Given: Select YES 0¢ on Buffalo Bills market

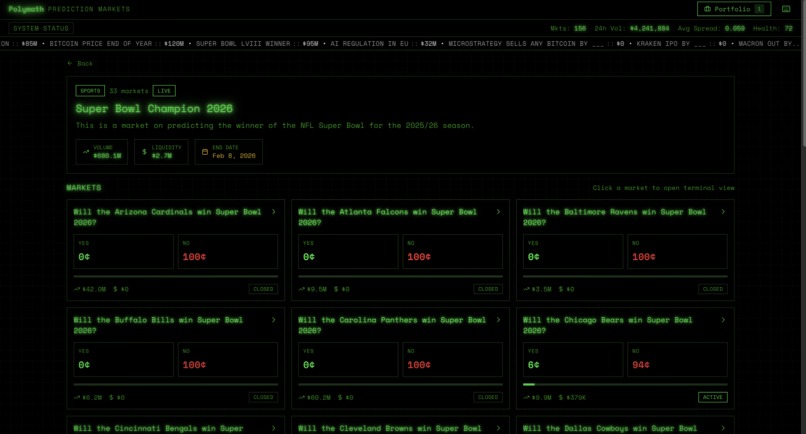Looking at the screenshot, I should [x=123, y=359].
